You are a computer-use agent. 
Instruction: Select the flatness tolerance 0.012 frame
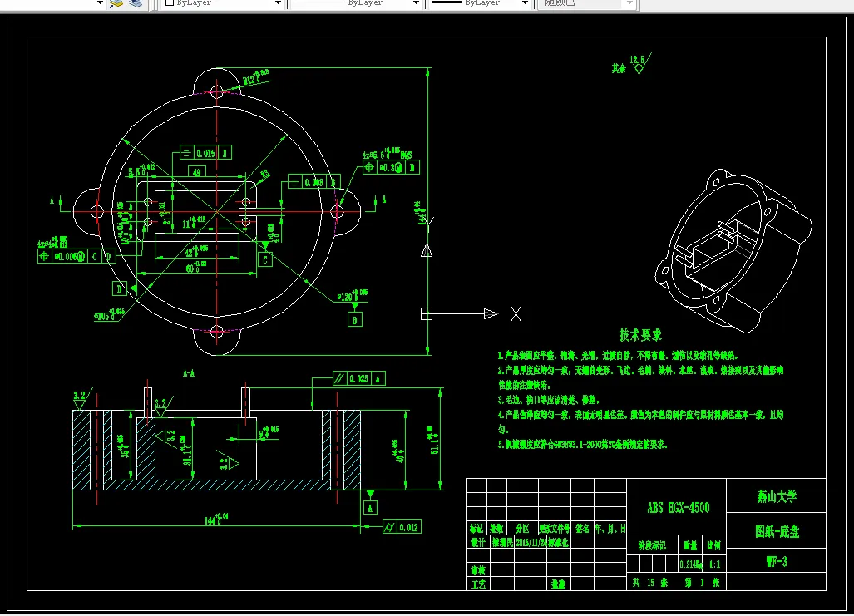coord(402,527)
